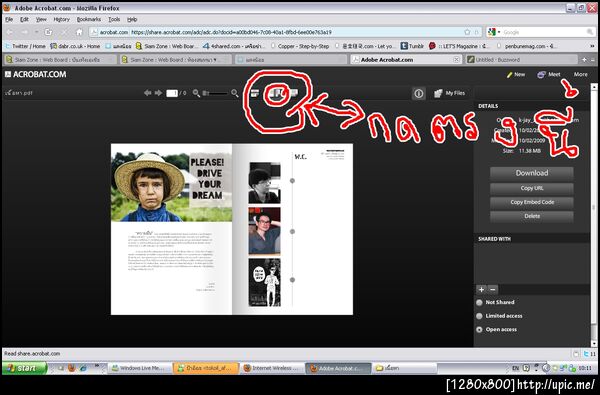
Task: Click the Download button
Action: [x=532, y=173]
